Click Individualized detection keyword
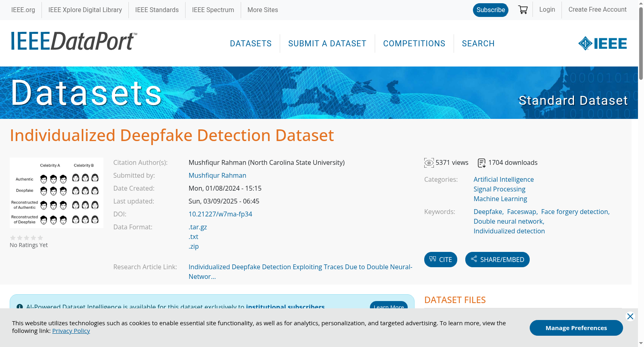Viewport: 644px width, 347px height. pyautogui.click(x=509, y=231)
